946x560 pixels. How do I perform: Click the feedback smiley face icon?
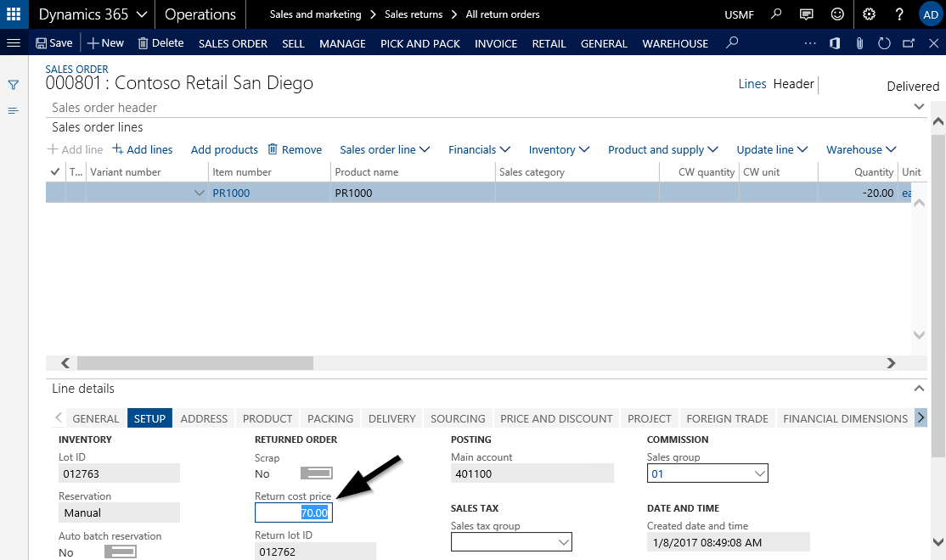837,14
